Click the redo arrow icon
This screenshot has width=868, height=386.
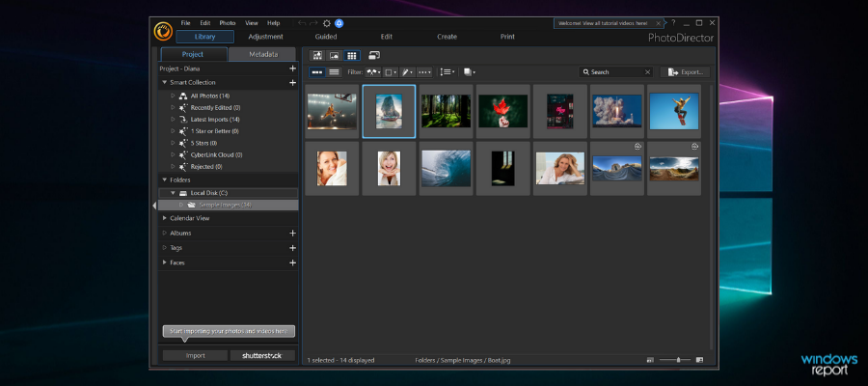coord(313,23)
